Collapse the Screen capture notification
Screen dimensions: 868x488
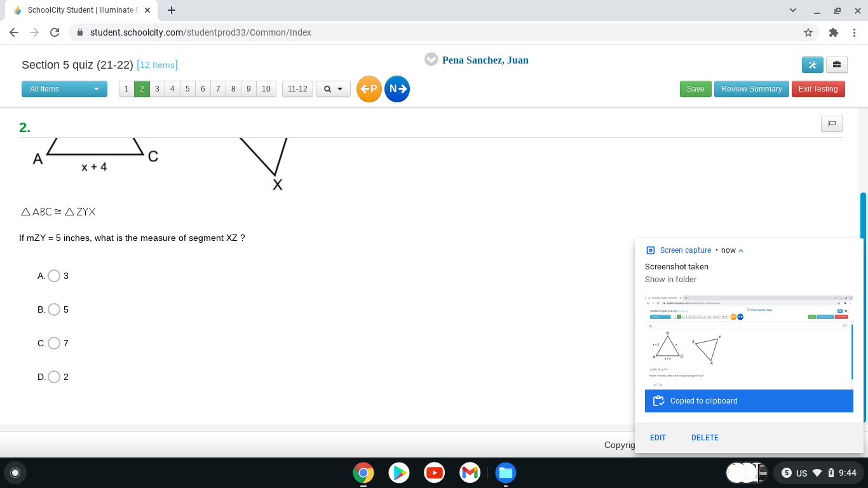[741, 250]
